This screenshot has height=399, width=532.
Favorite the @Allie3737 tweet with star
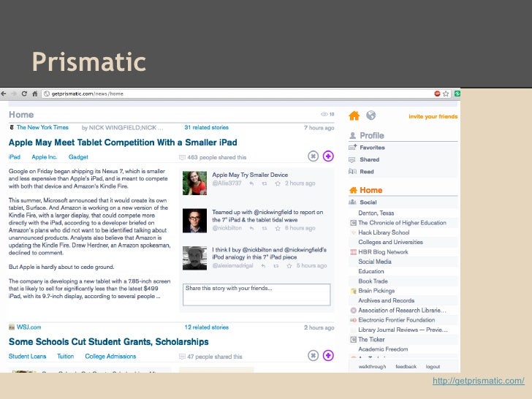(278, 183)
